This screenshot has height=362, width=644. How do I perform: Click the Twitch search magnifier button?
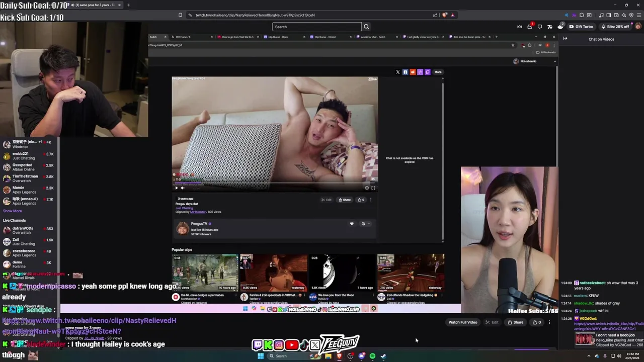366,27
